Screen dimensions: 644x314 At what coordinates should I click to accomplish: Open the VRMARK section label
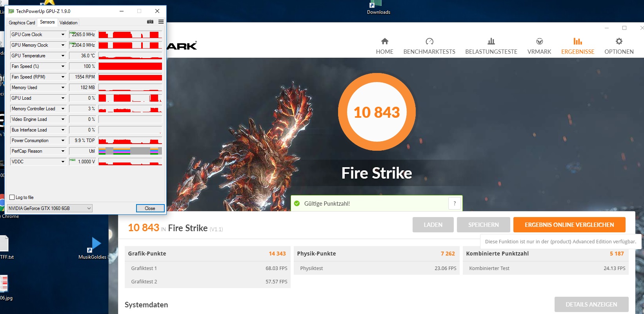539,52
